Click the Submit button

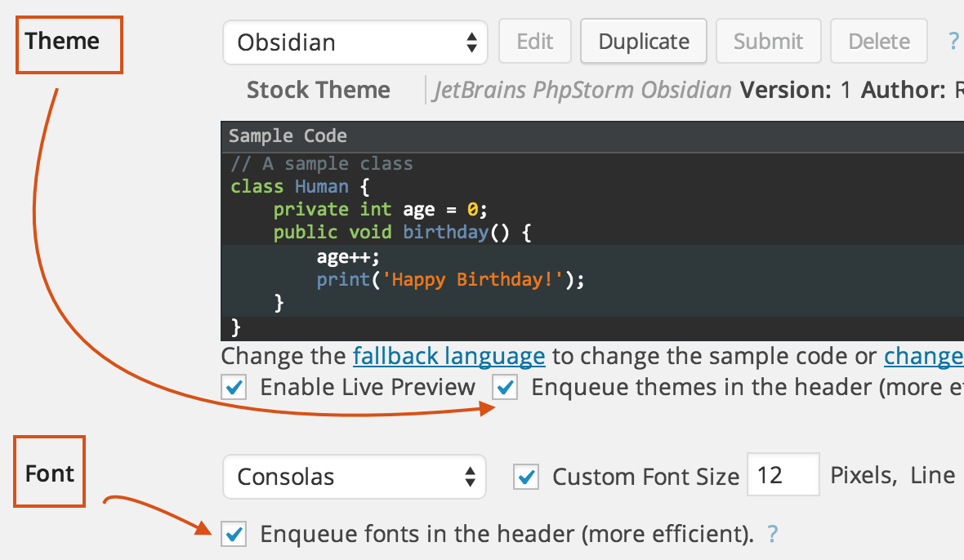coord(768,40)
